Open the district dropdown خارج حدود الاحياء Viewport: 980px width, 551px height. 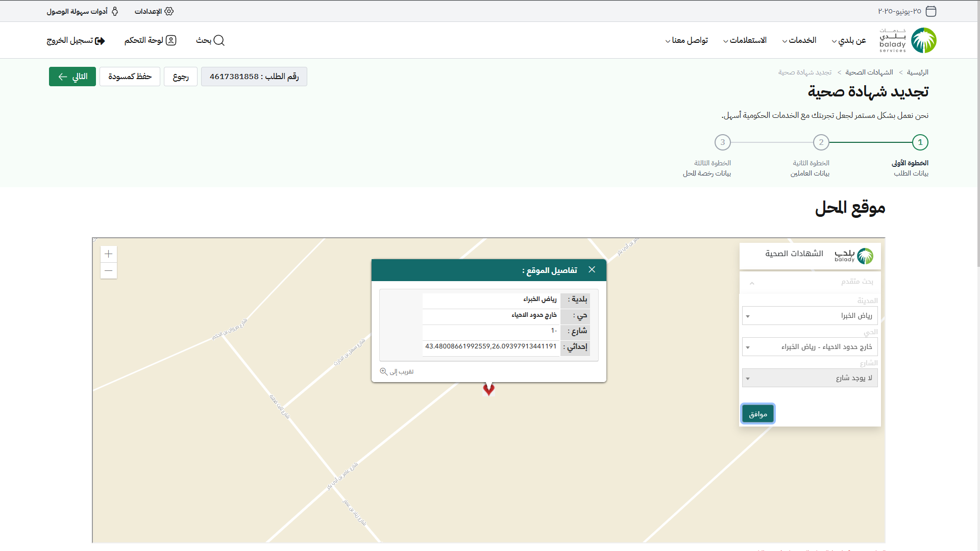(810, 347)
